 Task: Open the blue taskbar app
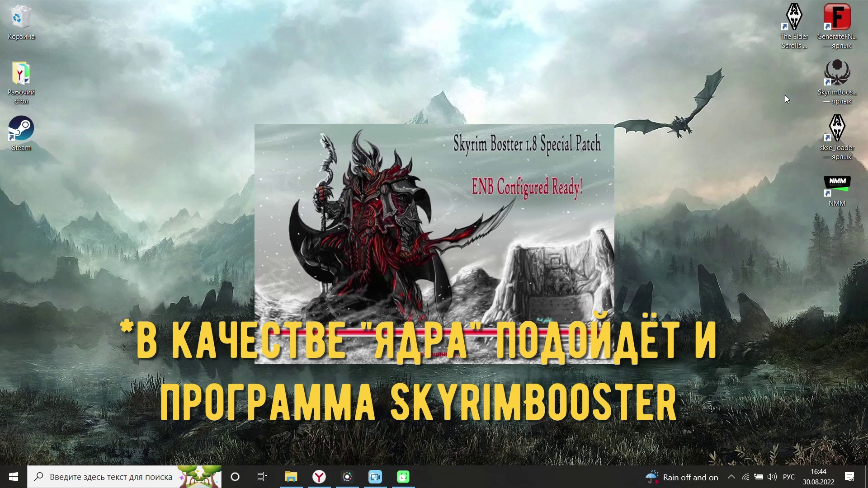click(x=375, y=477)
